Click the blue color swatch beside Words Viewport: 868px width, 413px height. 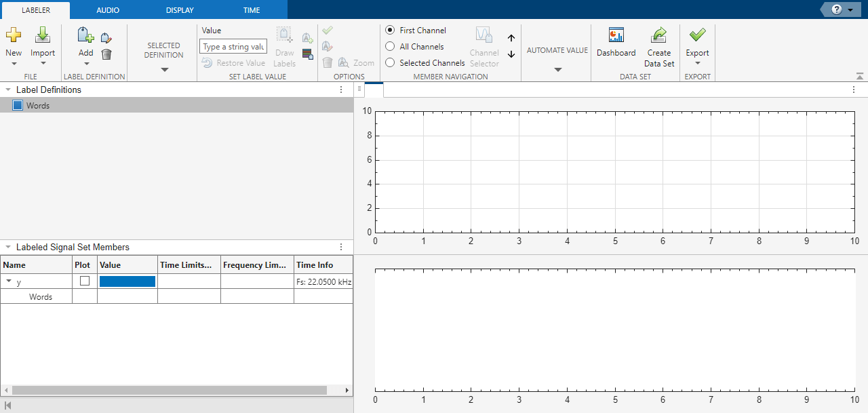pos(18,106)
